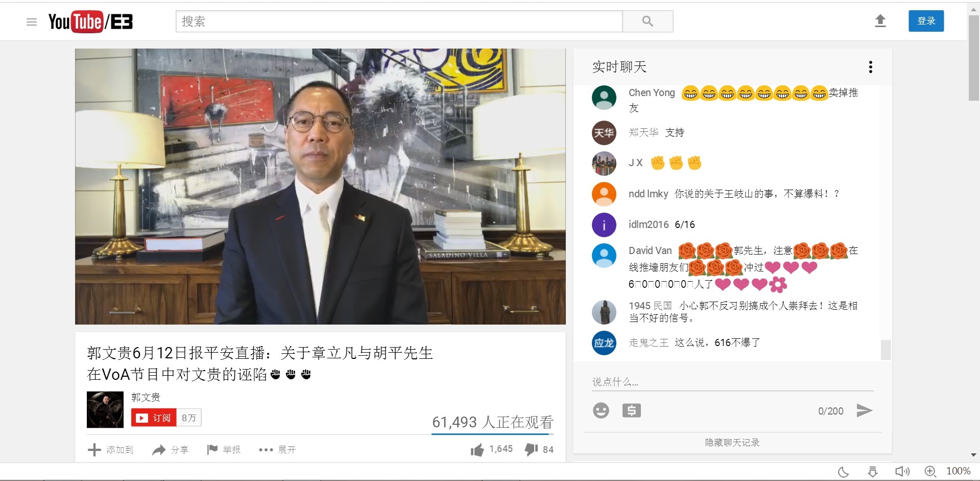Open the emoji picker in chat
The height and width of the screenshot is (481, 980).
point(601,410)
